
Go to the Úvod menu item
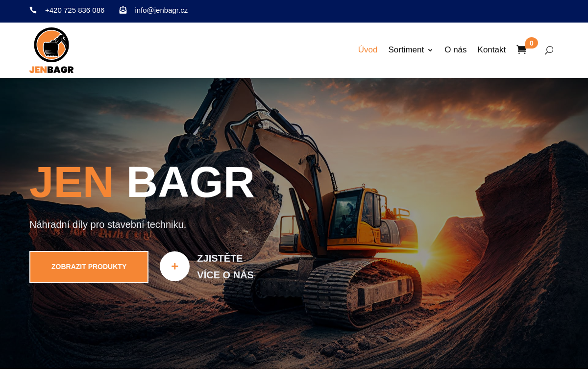point(367,50)
